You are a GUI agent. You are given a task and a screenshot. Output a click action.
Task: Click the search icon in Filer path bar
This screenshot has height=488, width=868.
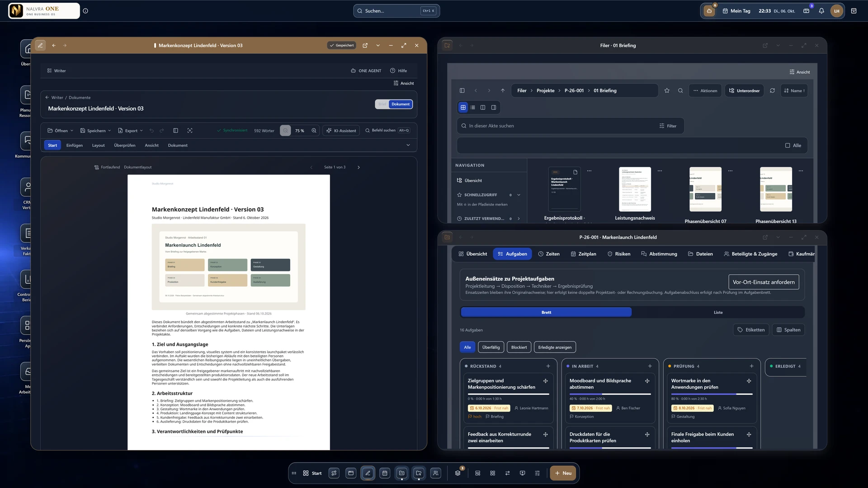tap(680, 90)
